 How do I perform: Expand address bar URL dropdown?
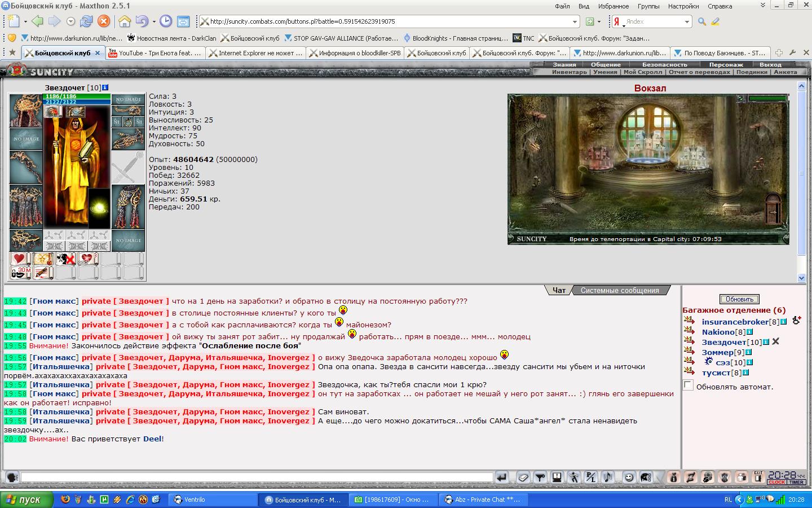pyautogui.click(x=575, y=22)
